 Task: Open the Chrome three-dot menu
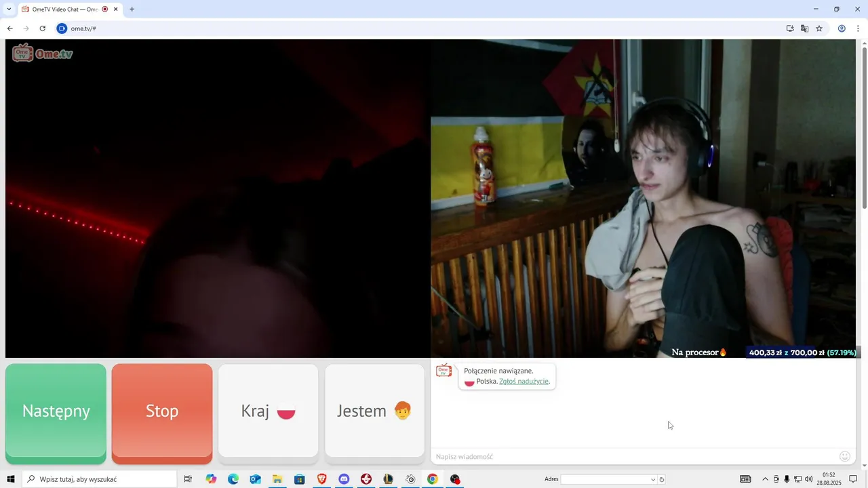point(858,28)
